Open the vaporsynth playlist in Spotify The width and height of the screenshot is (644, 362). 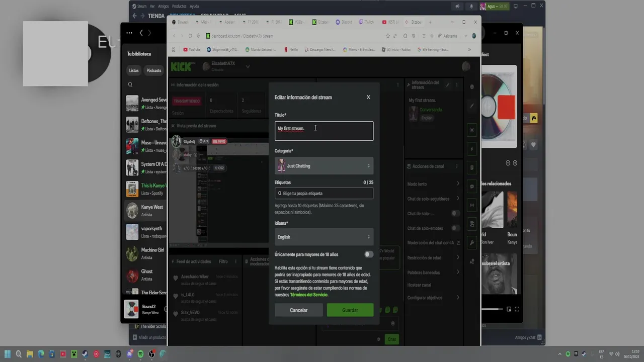[x=145, y=232]
